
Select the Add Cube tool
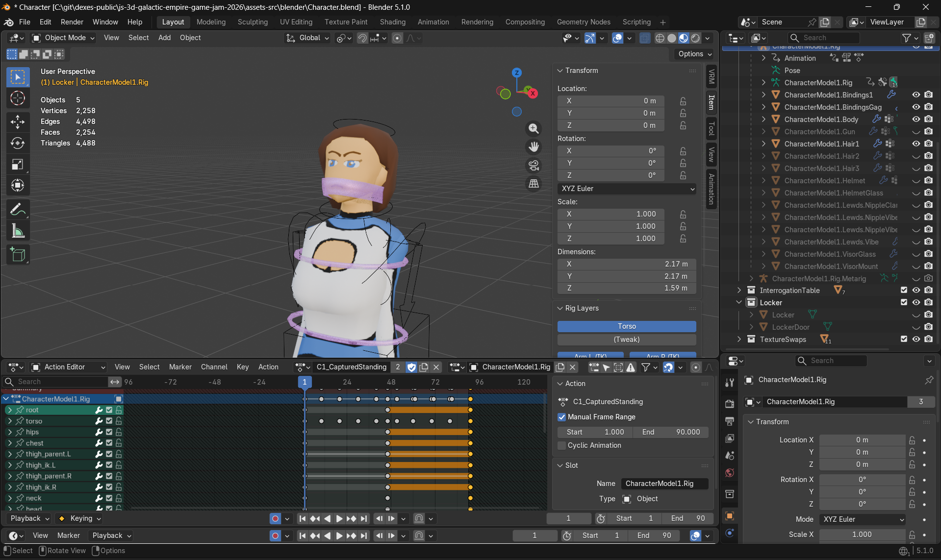click(x=18, y=254)
